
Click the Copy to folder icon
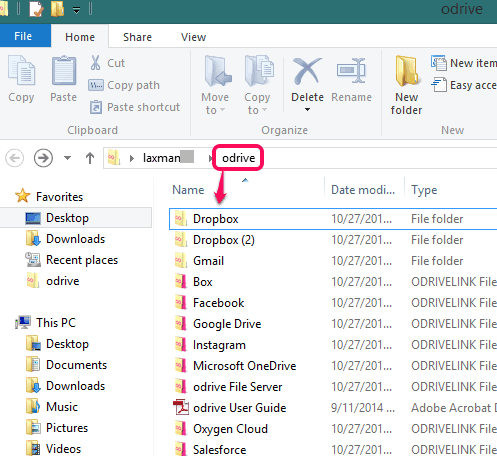coord(259,71)
